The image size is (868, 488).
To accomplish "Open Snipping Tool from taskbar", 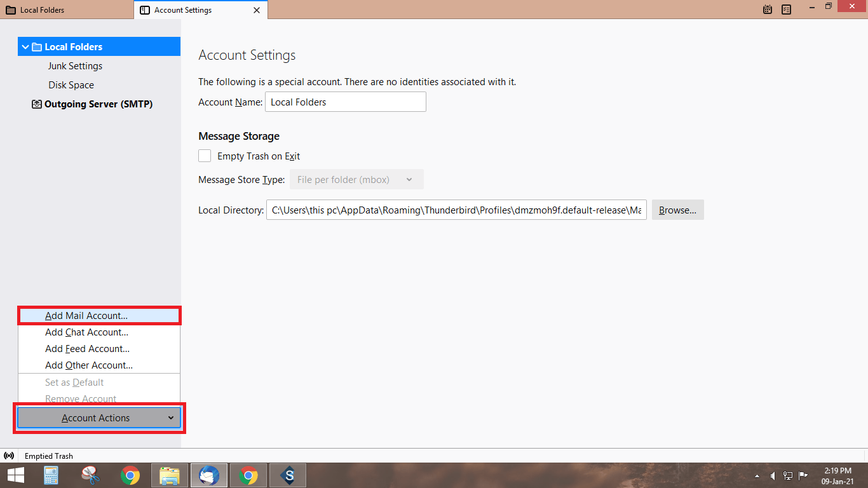I will 91,475.
